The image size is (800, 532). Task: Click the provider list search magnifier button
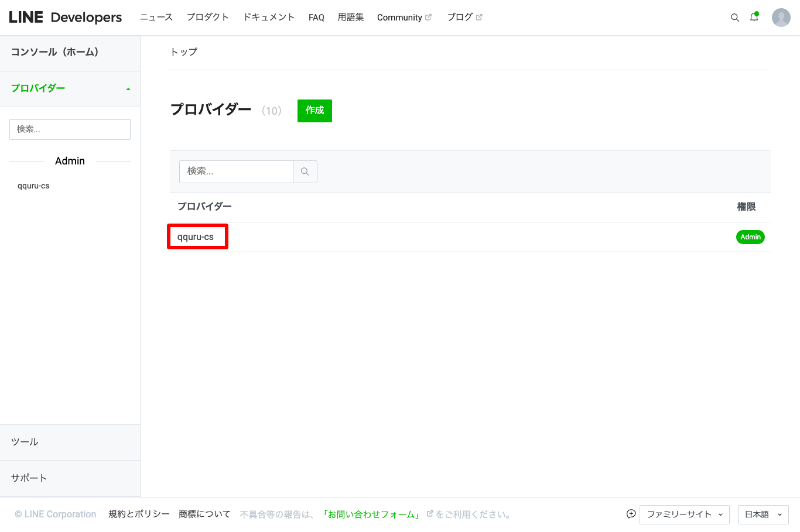coord(305,171)
